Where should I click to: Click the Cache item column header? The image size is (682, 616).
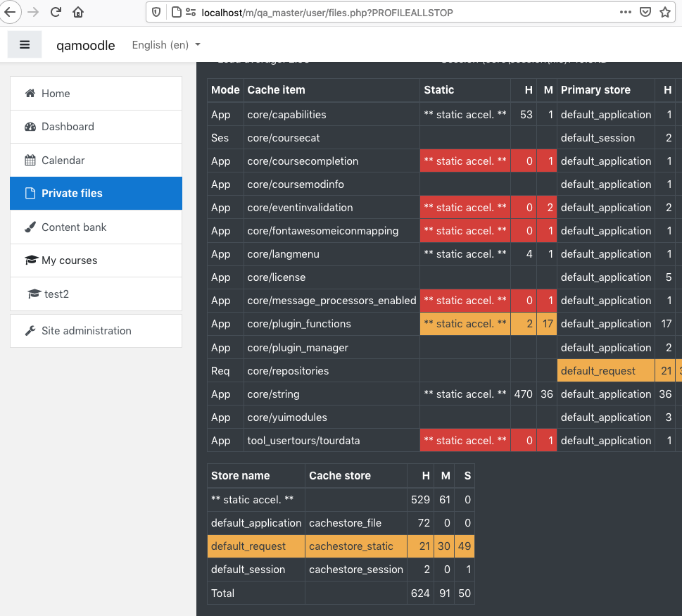331,90
